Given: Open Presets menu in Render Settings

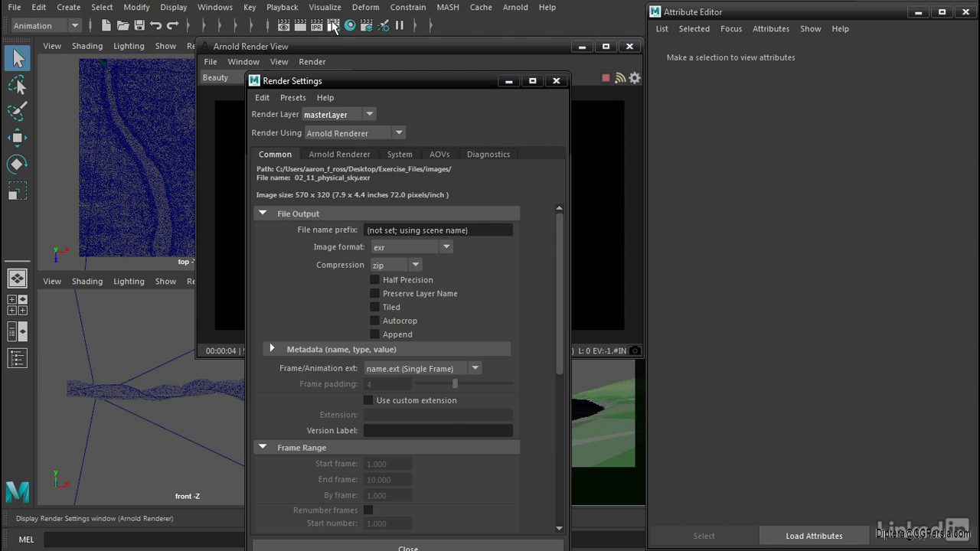Looking at the screenshot, I should [292, 97].
